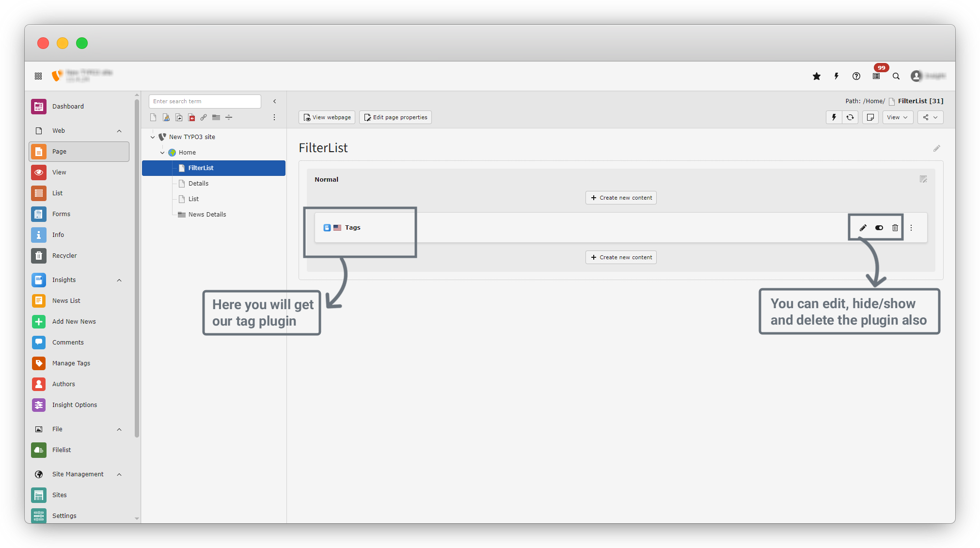Viewport: 980px width, 548px height.
Task: Toggle visibility of the Tags content element
Action: (x=879, y=228)
